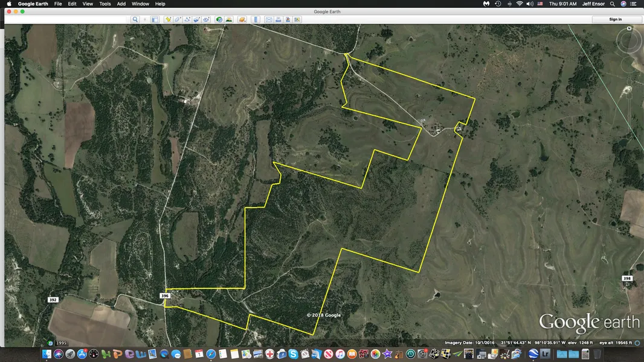Open the Tools menu
Viewport: 644px width, 362px height.
coord(105,4)
